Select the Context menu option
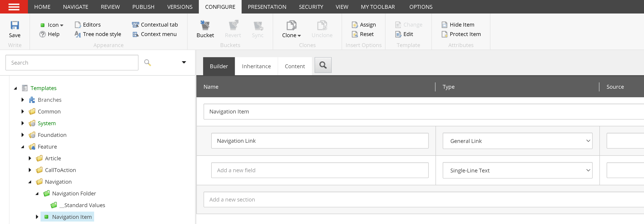Viewport: 644px width, 224px height. point(135,34)
